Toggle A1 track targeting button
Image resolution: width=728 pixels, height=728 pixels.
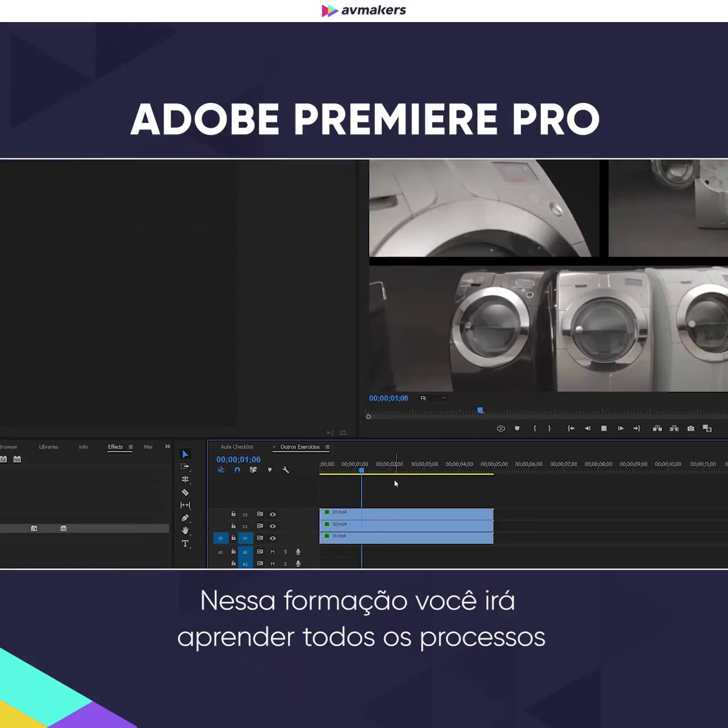point(245,552)
